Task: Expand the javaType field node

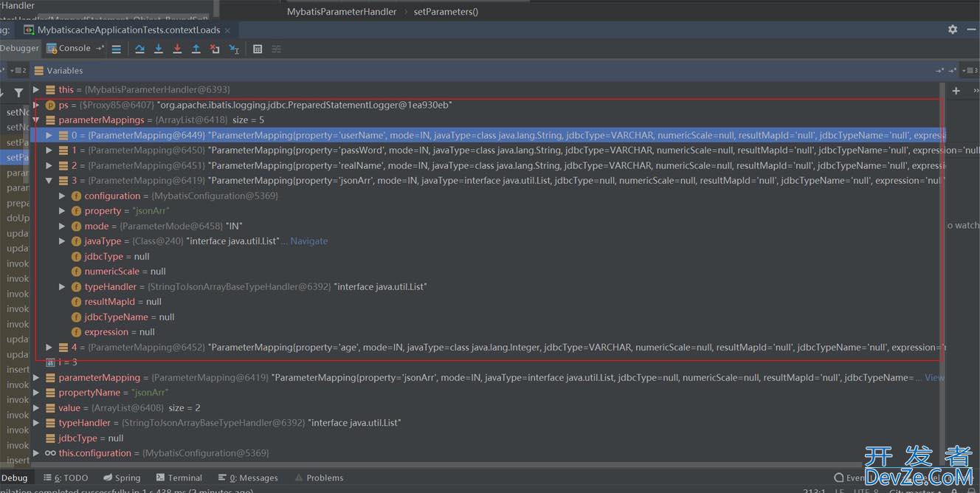Action: click(x=62, y=241)
